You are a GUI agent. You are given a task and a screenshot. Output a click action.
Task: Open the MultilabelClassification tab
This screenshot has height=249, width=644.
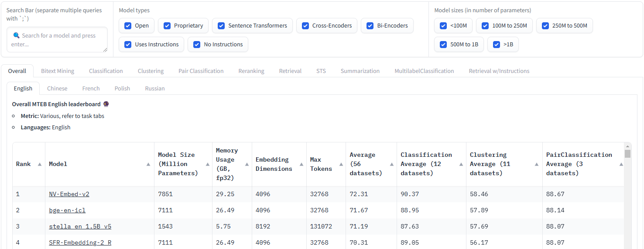424,71
